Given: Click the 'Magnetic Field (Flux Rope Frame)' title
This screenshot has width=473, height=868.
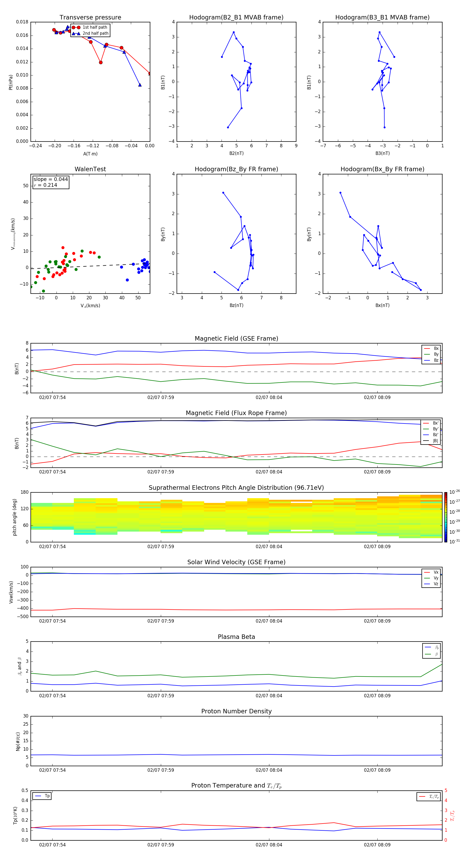Looking at the screenshot, I should [236, 413].
